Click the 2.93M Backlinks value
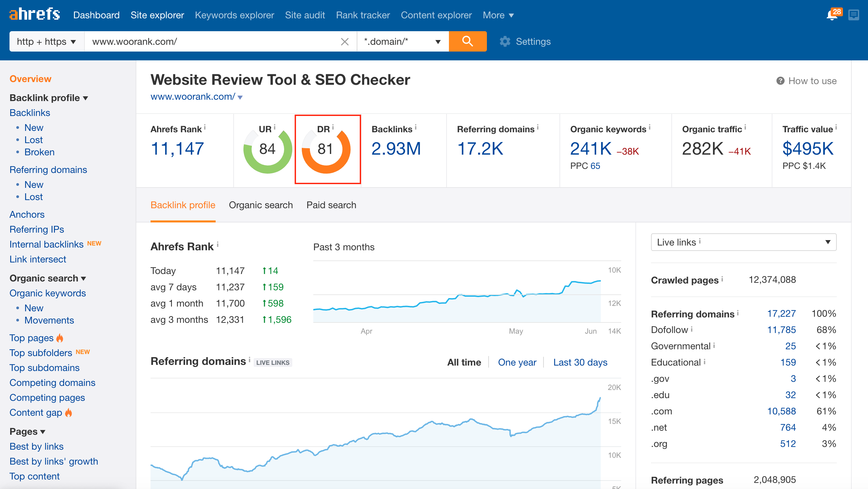The width and height of the screenshot is (868, 489). coord(396,148)
